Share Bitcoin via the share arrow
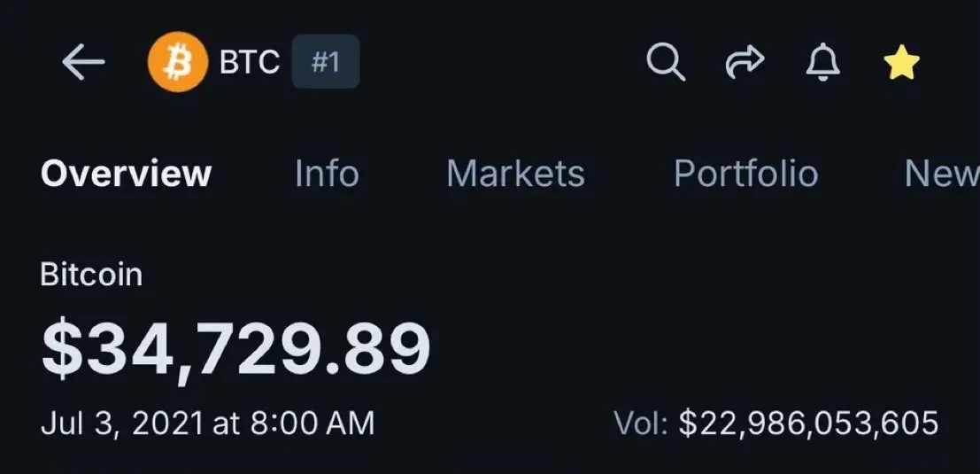Screen dimensions: 980x474 (745, 62)
